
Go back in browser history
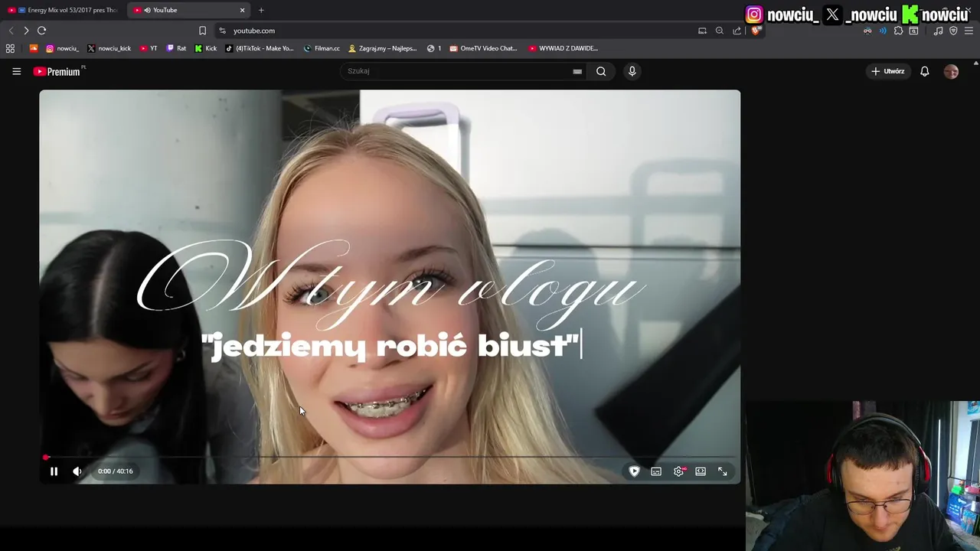pos(11,31)
